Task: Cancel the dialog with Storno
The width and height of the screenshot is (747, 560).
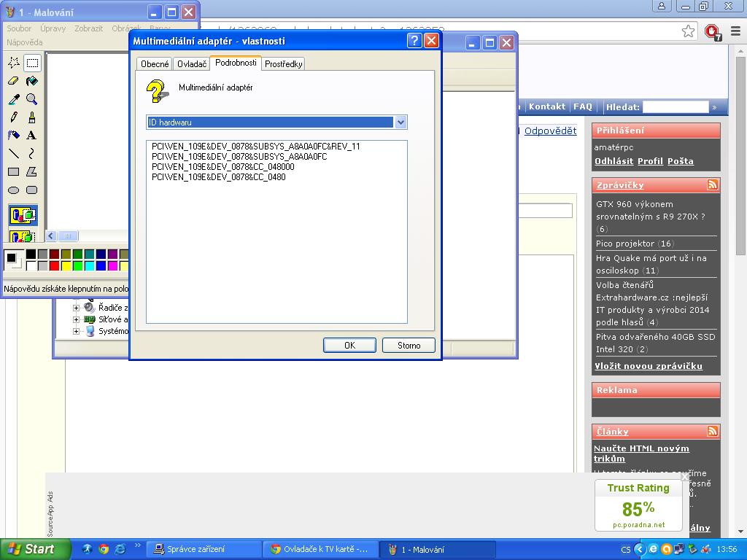Action: [409, 345]
